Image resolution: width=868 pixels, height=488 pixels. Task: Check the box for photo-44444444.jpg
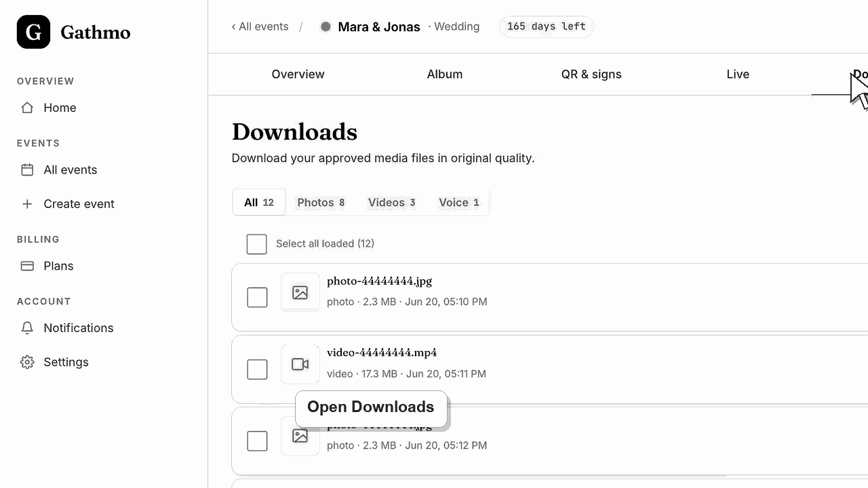[x=257, y=297]
